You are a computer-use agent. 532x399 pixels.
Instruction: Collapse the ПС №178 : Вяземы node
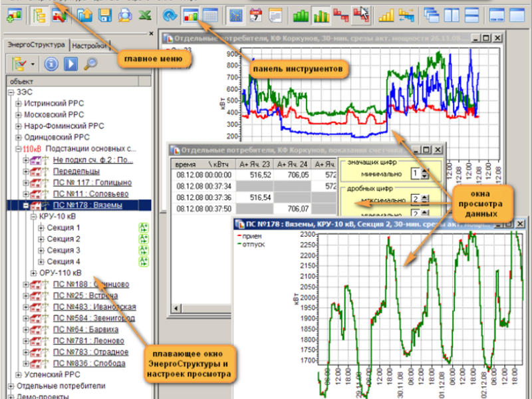[x=26, y=205]
